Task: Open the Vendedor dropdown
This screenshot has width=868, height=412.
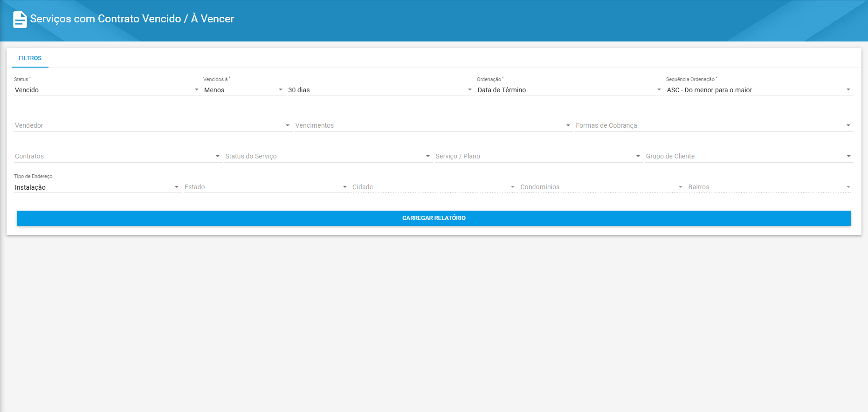Action: (152, 125)
